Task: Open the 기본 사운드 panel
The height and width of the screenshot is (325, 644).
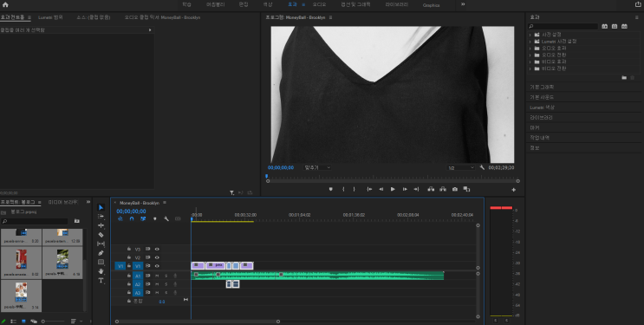Action: [542, 97]
